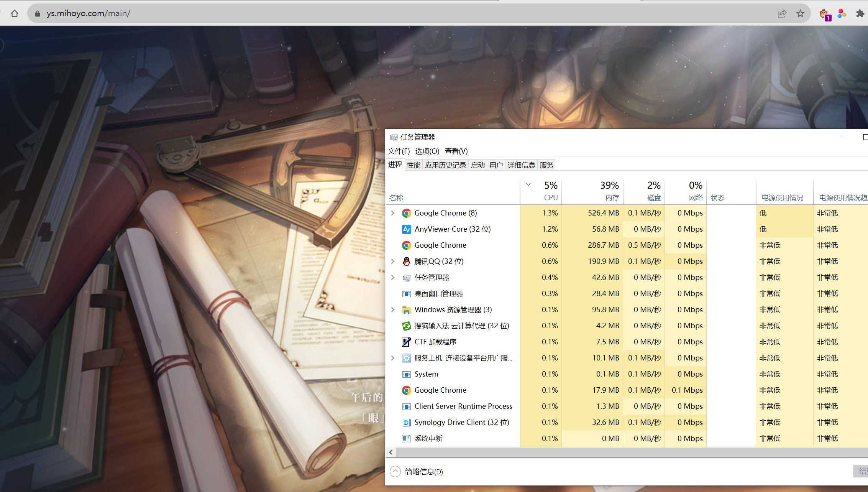Click the padlock site info icon
Image resolution: width=868 pixels, height=492 pixels.
tap(38, 13)
